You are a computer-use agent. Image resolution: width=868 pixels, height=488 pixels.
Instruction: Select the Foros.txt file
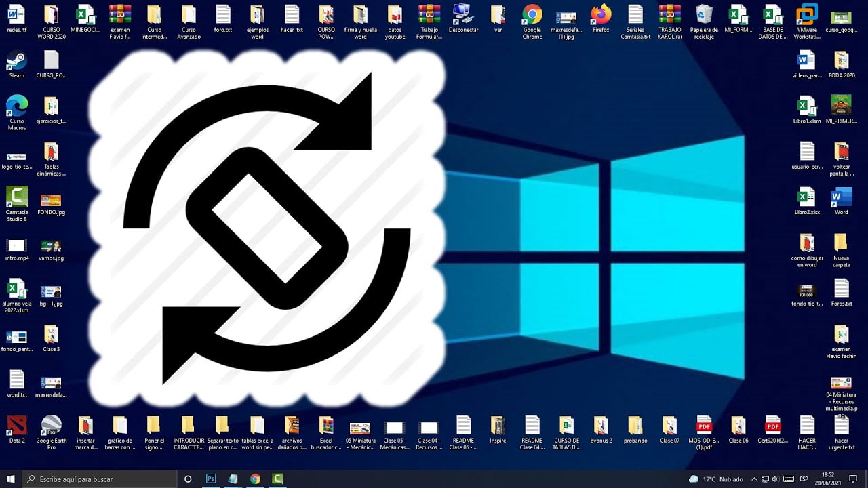click(841, 292)
